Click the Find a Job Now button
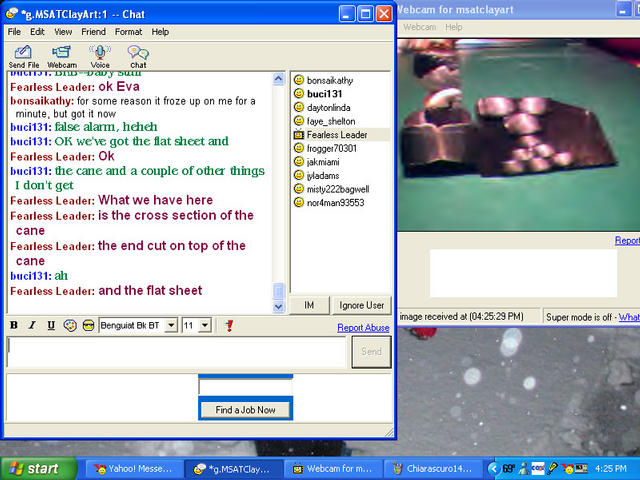 pos(245,409)
